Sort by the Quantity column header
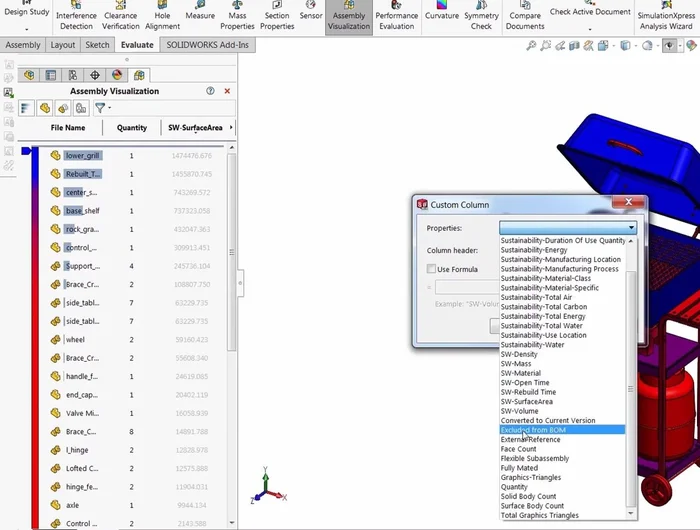The image size is (700, 530). [x=132, y=128]
